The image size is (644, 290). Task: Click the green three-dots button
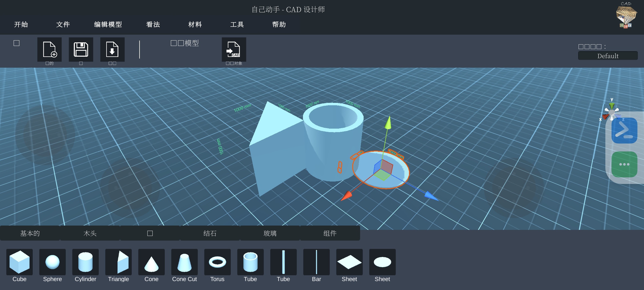624,164
